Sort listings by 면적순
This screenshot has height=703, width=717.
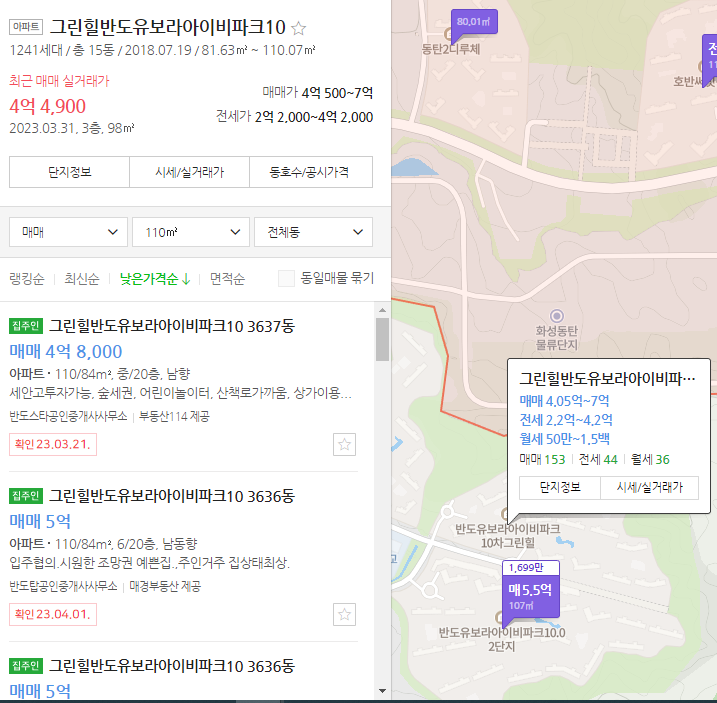[x=227, y=279]
